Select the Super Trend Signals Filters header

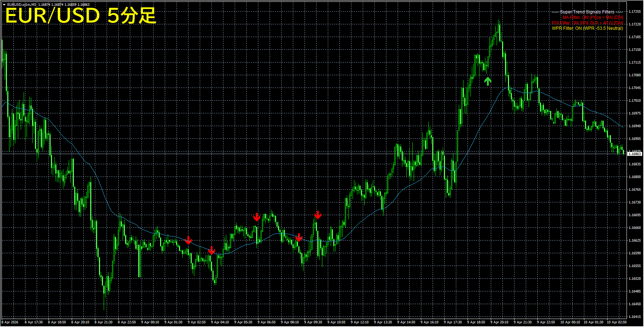pos(587,12)
